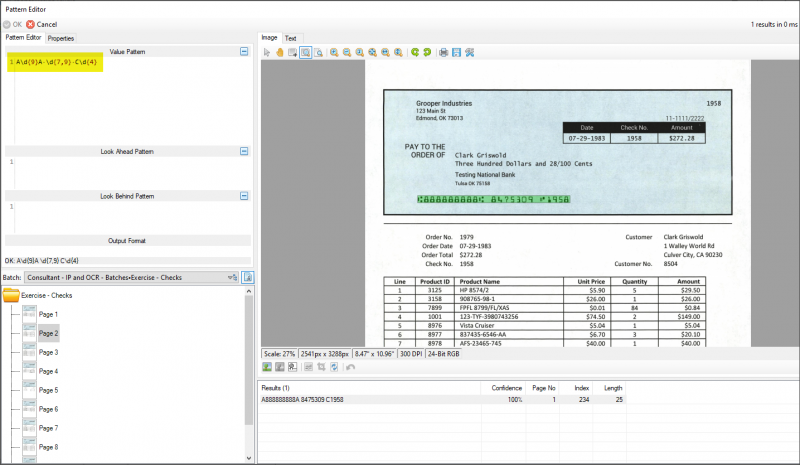Click the undo arrow in lower toolbar
Image resolution: width=800 pixels, height=465 pixels.
[351, 367]
